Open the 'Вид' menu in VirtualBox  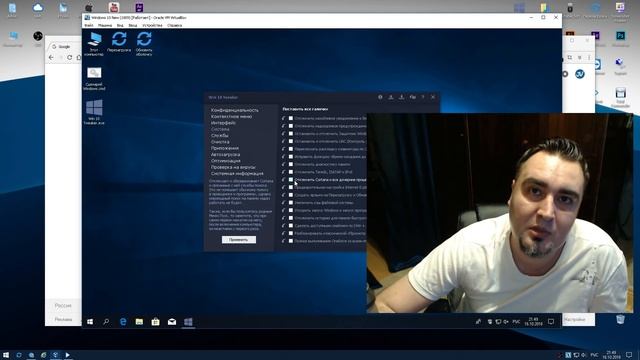pyautogui.click(x=120, y=25)
